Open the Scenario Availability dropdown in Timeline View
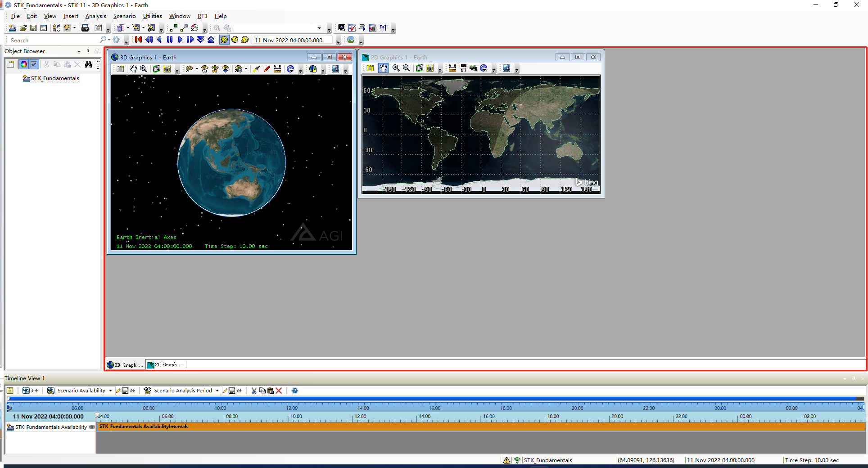Image resolution: width=868 pixels, height=468 pixels. (111, 391)
